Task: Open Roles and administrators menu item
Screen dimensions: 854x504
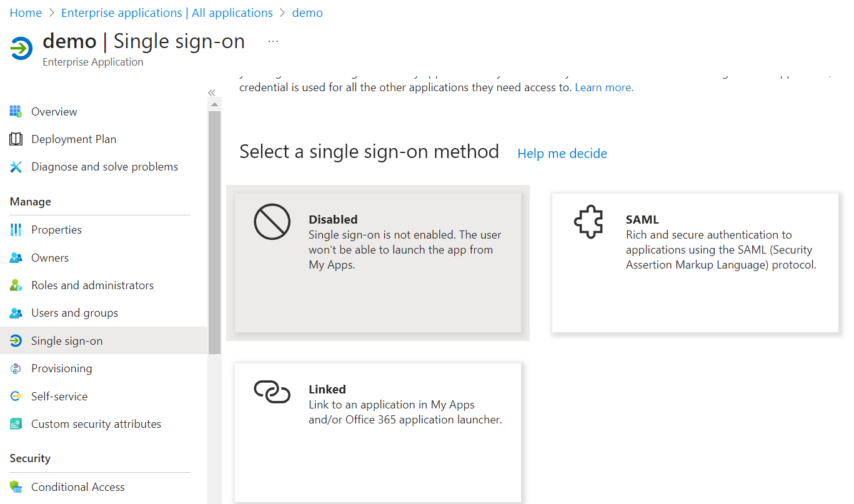Action: (92, 285)
